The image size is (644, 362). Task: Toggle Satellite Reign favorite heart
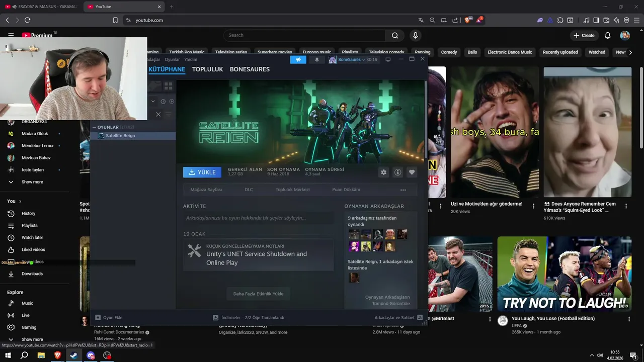(x=412, y=172)
